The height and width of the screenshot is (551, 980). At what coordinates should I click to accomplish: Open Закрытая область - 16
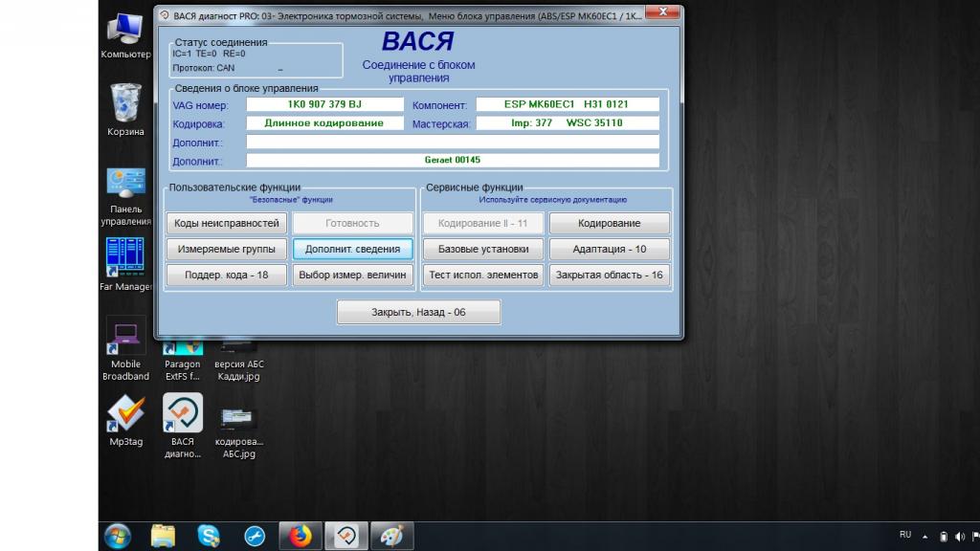pos(610,275)
